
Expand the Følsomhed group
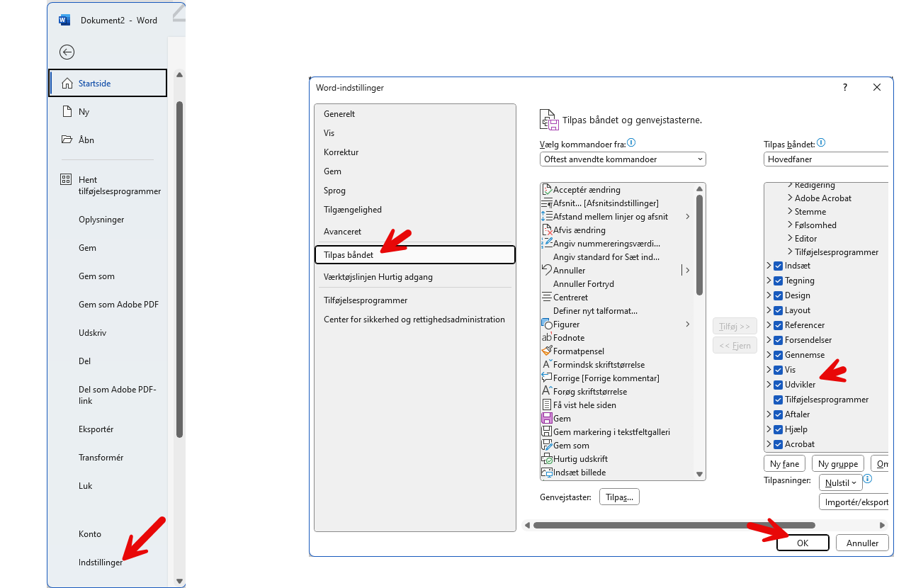(790, 225)
